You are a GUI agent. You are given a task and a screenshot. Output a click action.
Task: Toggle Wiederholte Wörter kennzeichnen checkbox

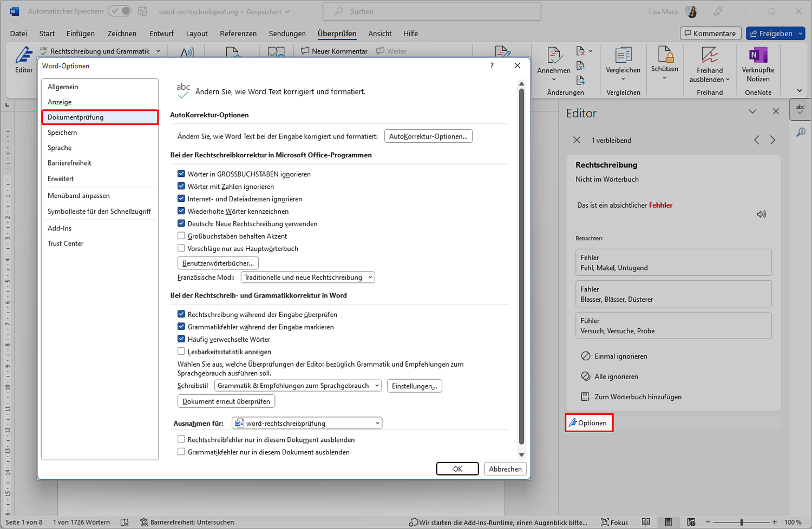click(181, 211)
